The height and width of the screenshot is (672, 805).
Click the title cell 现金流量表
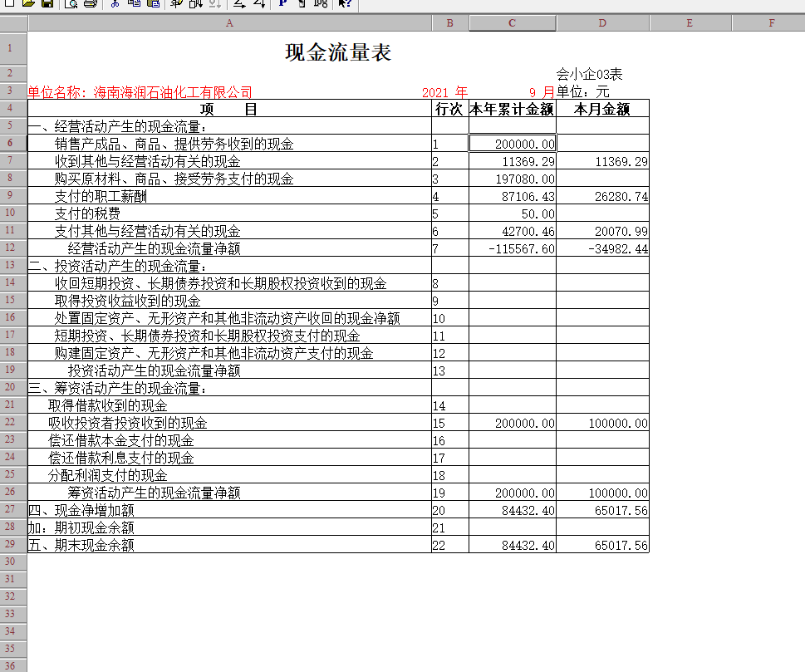[x=338, y=52]
